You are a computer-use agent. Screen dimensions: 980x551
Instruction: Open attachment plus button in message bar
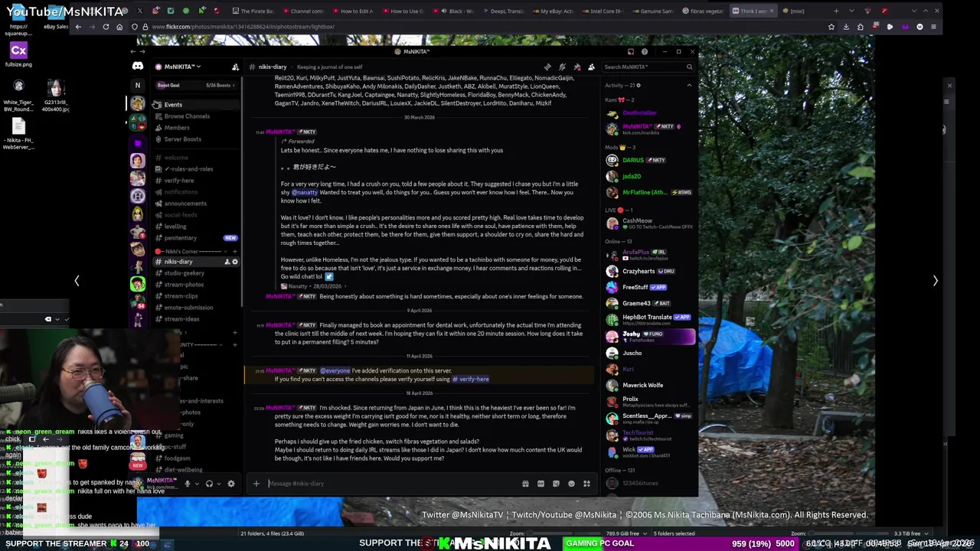(256, 484)
